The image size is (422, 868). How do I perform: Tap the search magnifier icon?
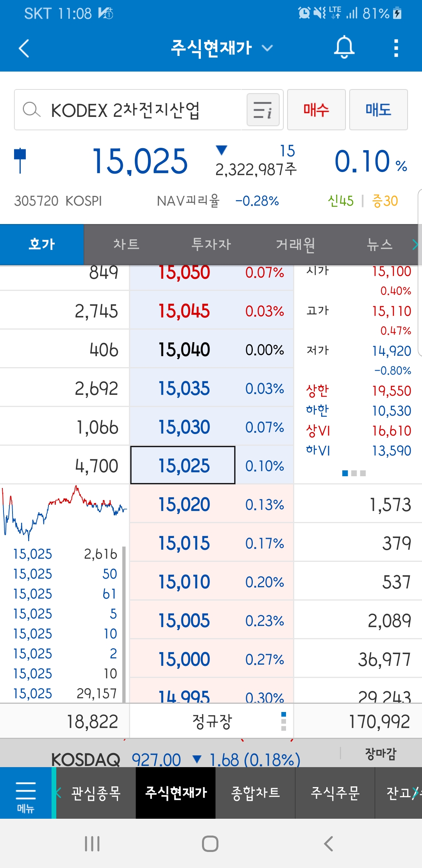coord(31,110)
